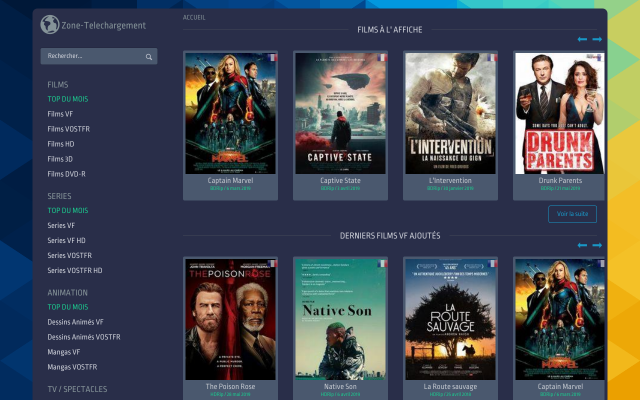
Task: Click the search magnifier icon
Action: point(149,57)
